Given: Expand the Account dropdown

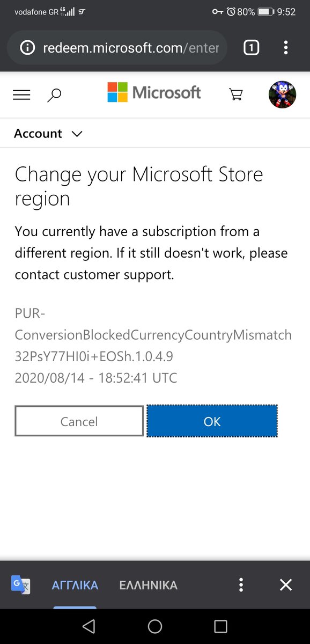Looking at the screenshot, I should coord(48,134).
